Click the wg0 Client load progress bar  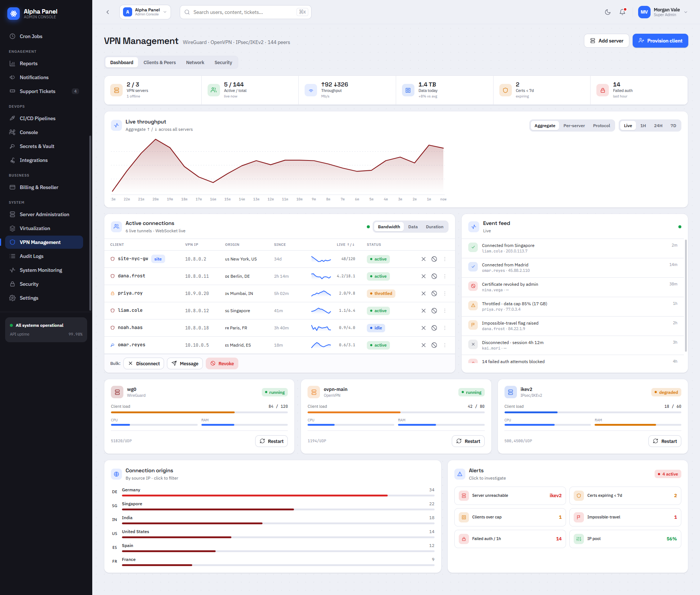[199, 413]
